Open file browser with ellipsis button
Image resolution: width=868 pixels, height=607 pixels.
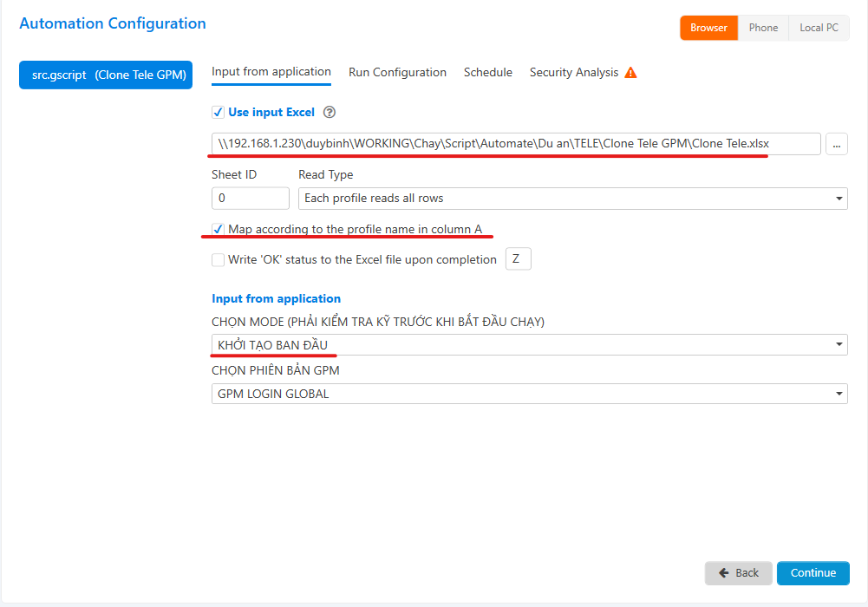836,144
